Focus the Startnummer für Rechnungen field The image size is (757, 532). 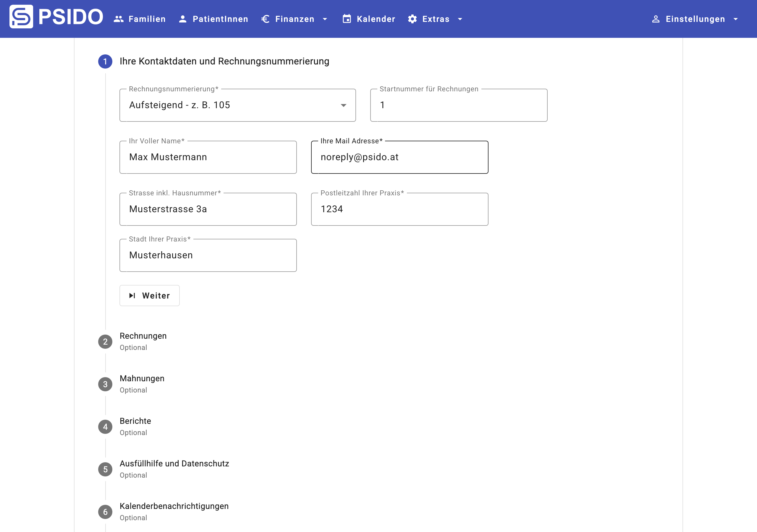click(x=458, y=105)
